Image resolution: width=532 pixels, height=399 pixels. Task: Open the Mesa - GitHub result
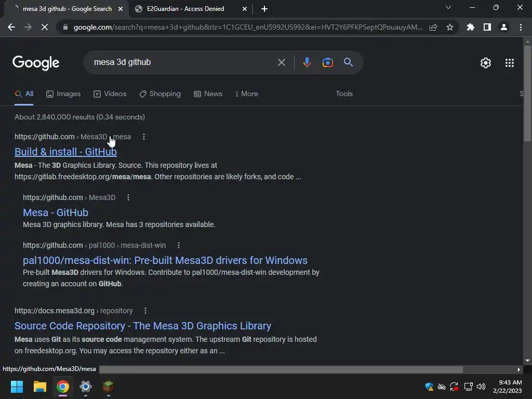(56, 212)
